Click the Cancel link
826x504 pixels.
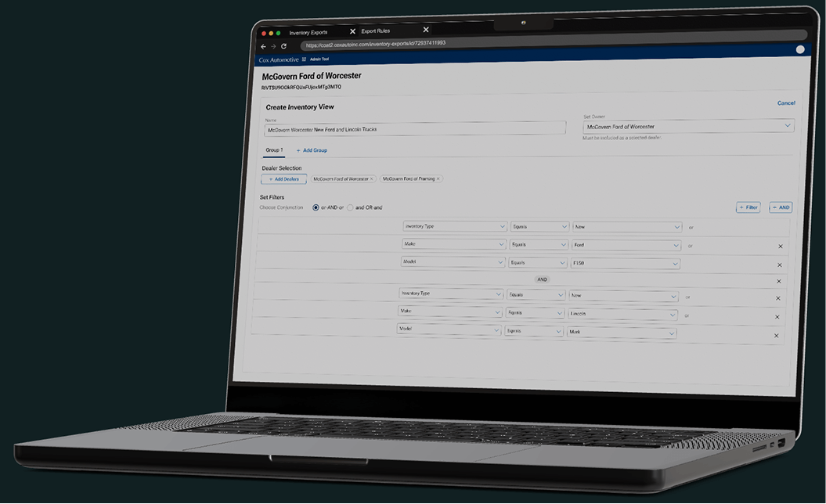[x=786, y=103]
